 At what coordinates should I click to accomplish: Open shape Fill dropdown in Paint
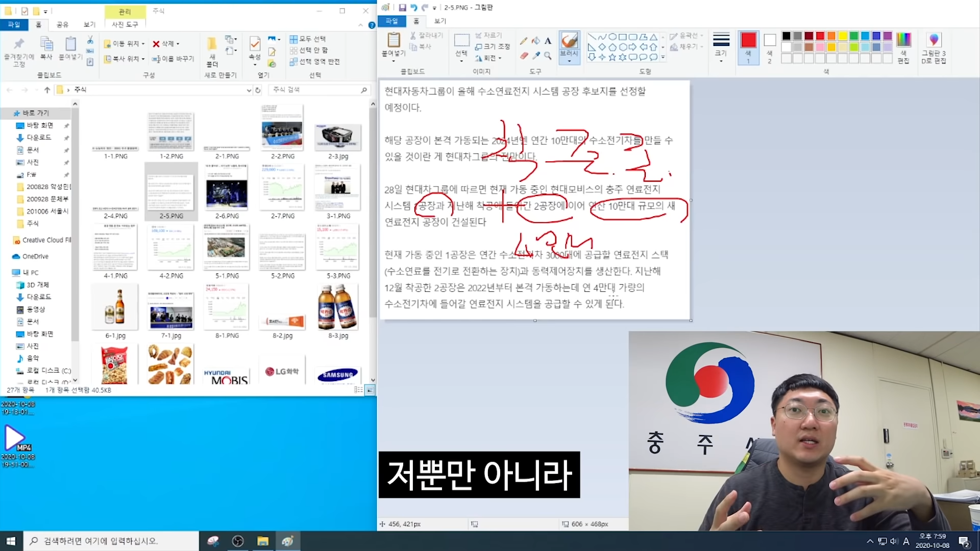[687, 46]
